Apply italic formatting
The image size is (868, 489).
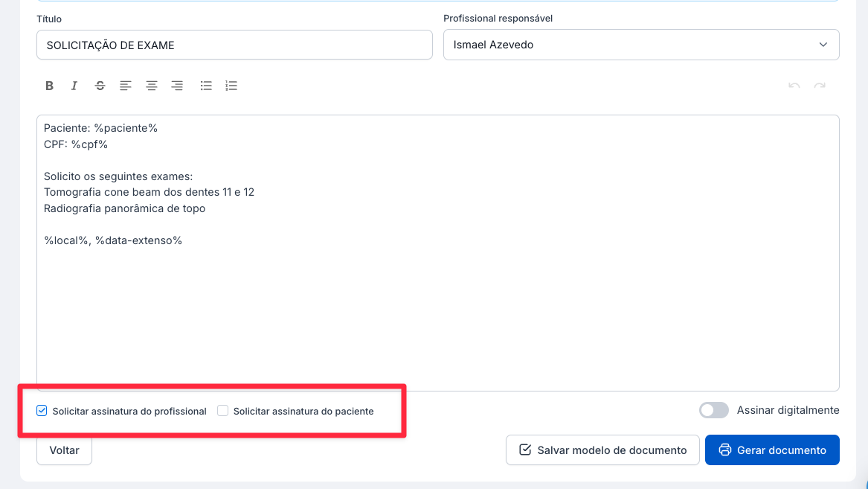[x=74, y=86]
